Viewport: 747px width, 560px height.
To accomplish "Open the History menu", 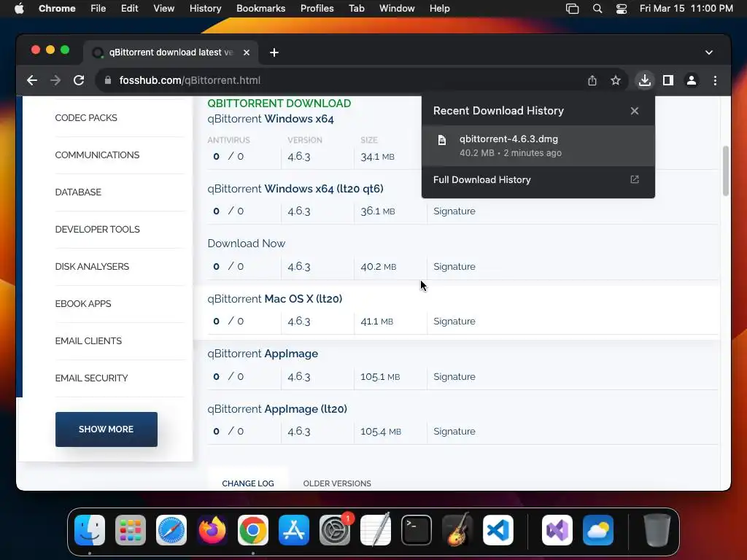I will coord(205,9).
